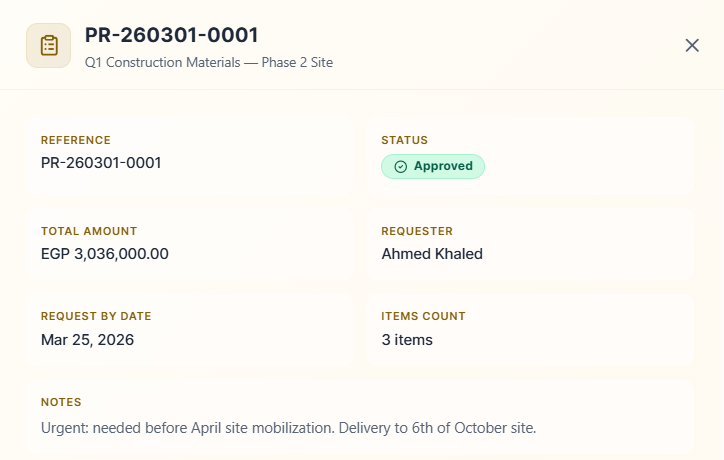Click the Q1 Construction Materials subtitle

coord(209,62)
